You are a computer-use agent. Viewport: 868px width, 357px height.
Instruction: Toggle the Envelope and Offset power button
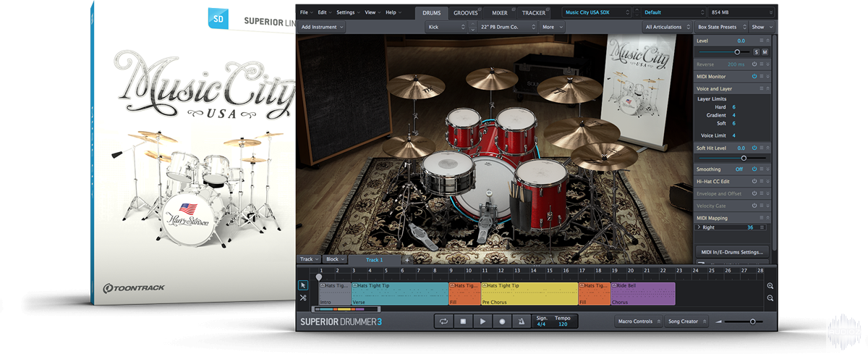(x=754, y=193)
